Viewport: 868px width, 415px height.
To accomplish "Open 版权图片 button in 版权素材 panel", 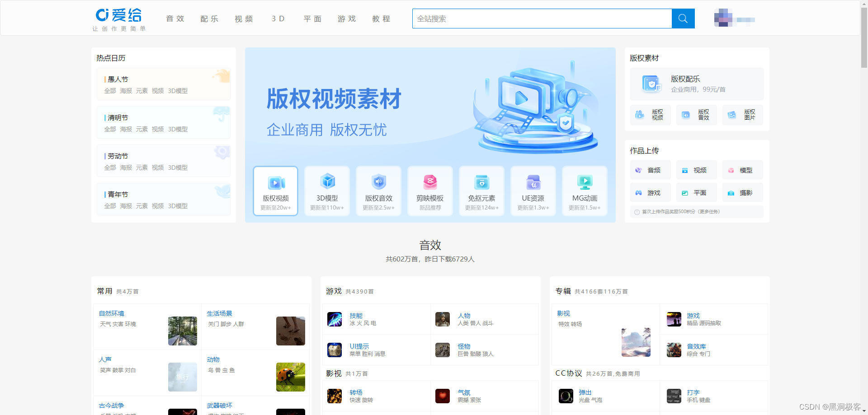I will click(x=742, y=115).
